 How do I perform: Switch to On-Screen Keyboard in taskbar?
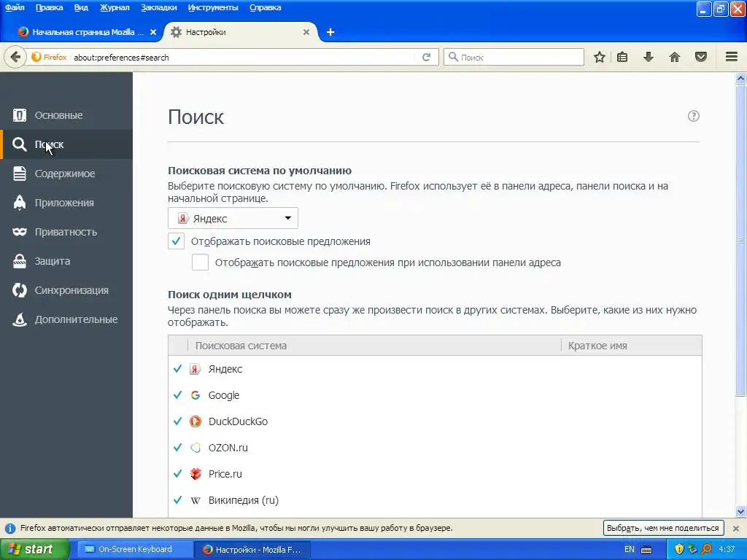135,549
